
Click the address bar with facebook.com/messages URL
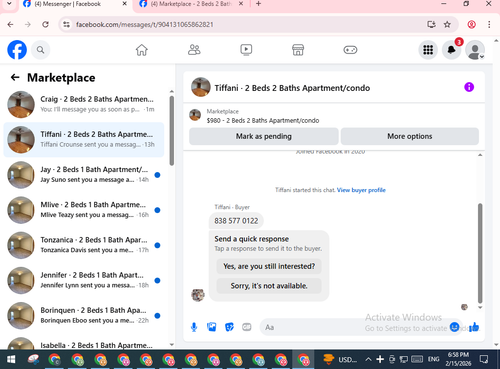[x=144, y=25]
